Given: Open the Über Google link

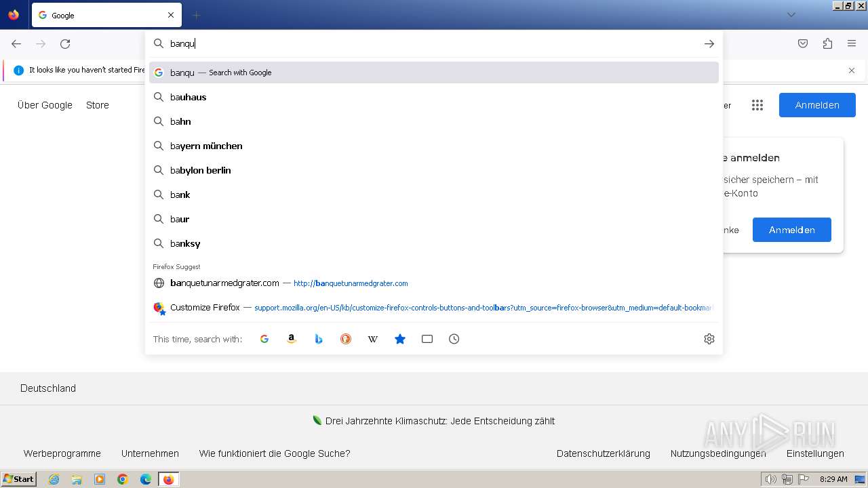Looking at the screenshot, I should 45,105.
